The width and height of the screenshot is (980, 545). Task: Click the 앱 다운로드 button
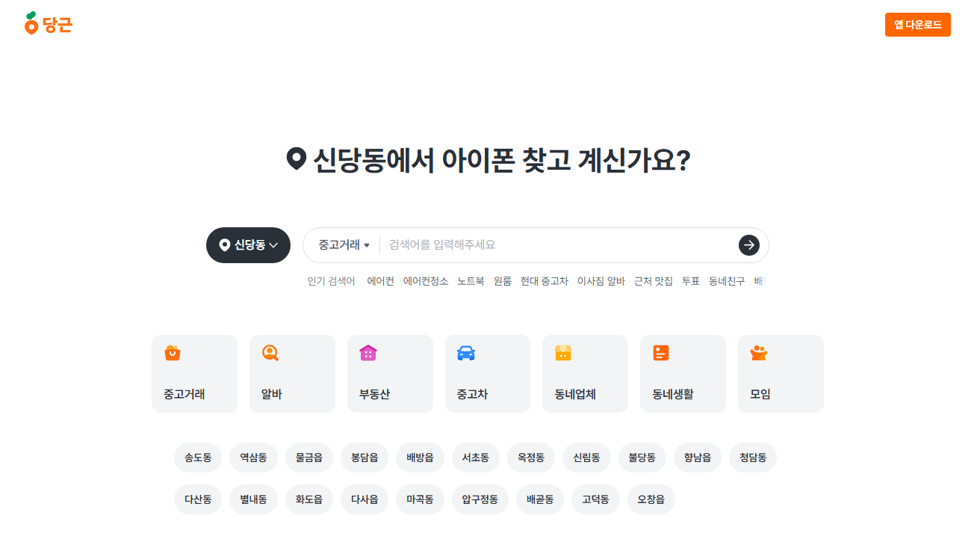[918, 25]
